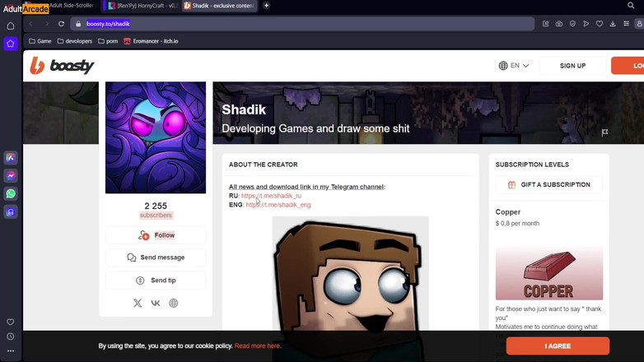Viewport: 644px width, 362px height.
Task: Reload the page
Action: (61, 24)
